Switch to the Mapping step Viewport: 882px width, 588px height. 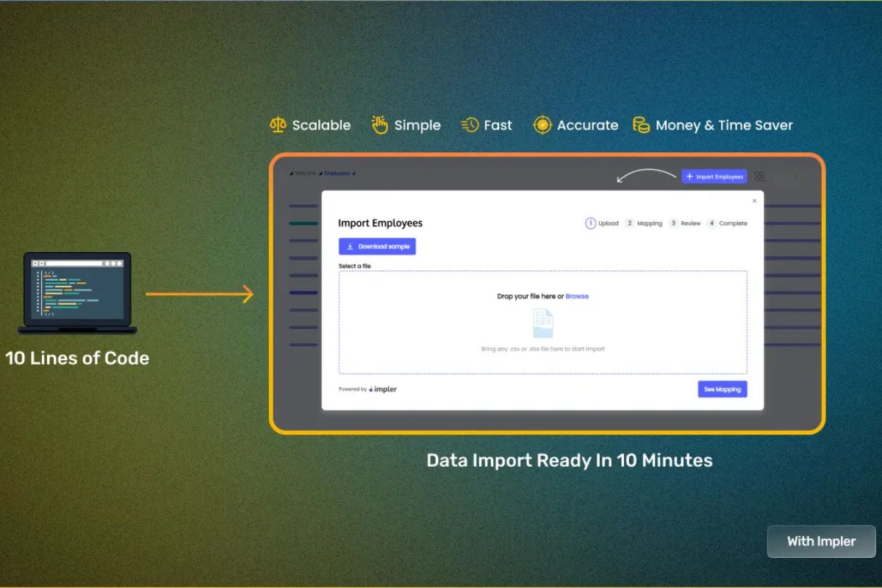(645, 223)
